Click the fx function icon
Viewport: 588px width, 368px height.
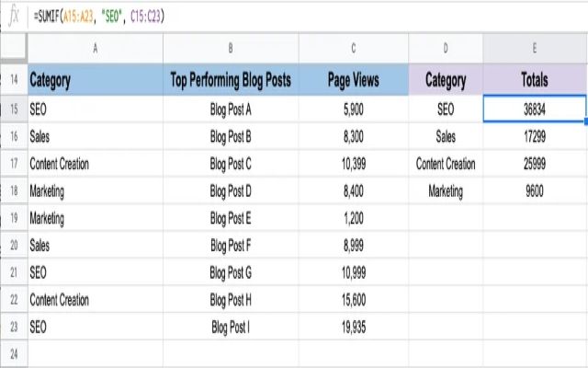click(x=14, y=17)
